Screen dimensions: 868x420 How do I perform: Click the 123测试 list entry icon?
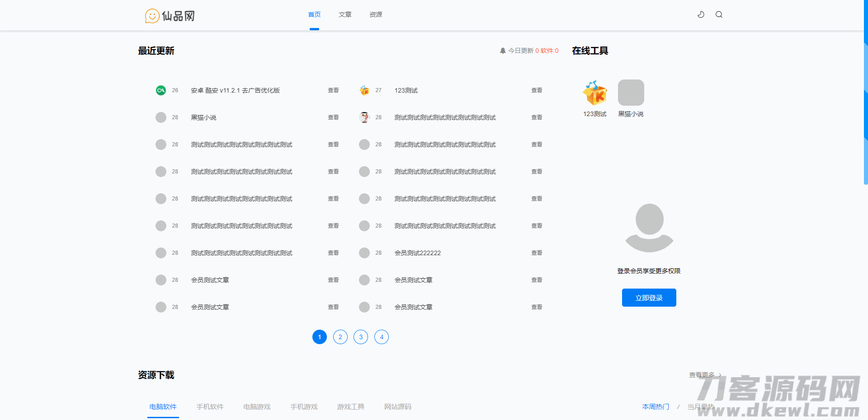point(364,90)
